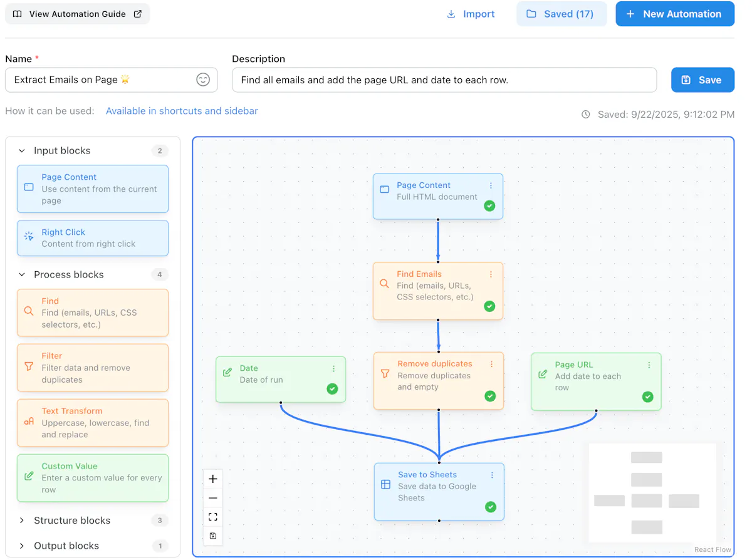Click the Name input field

(112, 80)
